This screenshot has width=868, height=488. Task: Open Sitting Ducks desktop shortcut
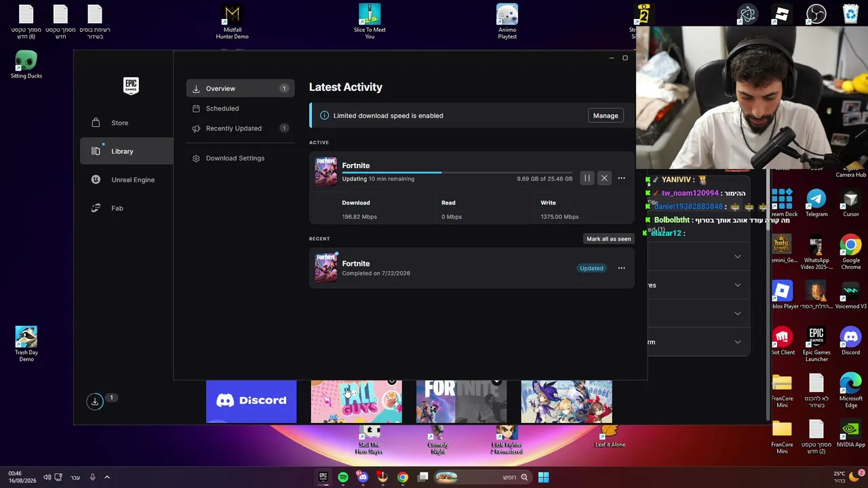tap(26, 64)
